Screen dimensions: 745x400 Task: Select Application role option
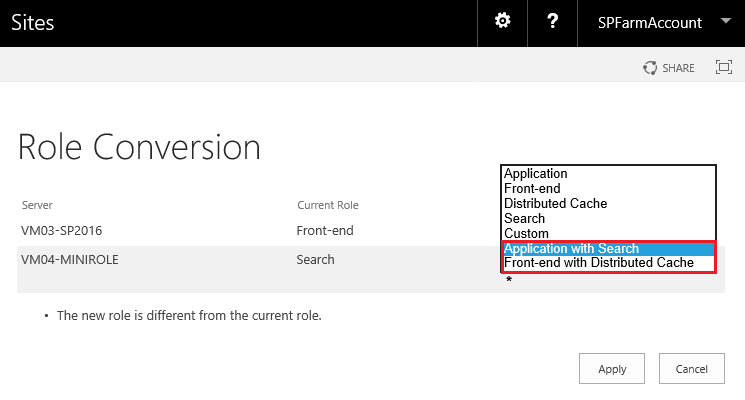click(536, 174)
